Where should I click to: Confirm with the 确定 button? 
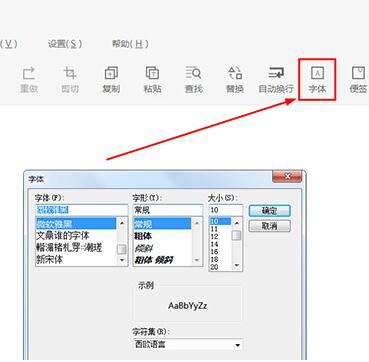pyautogui.click(x=269, y=211)
